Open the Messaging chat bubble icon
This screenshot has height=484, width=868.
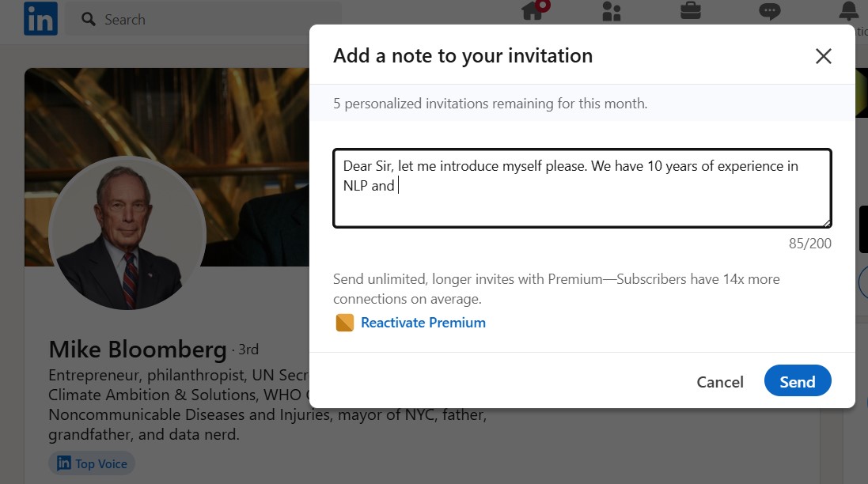pos(769,11)
